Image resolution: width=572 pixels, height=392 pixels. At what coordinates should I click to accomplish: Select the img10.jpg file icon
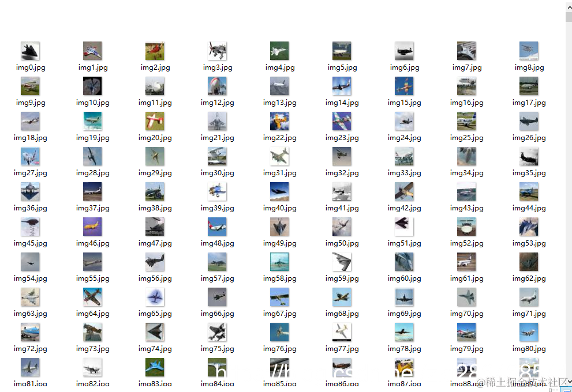coord(93,86)
